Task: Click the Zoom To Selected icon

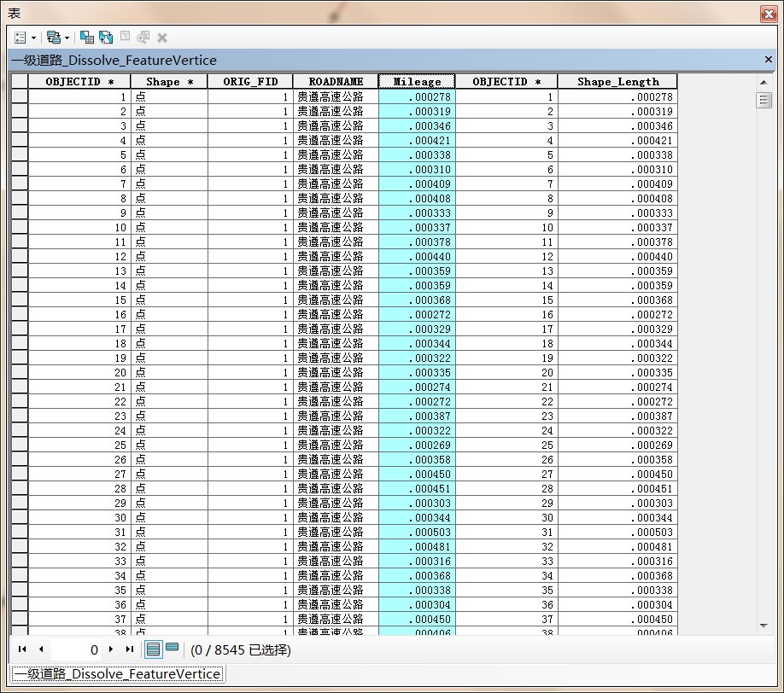Action: click(x=143, y=38)
